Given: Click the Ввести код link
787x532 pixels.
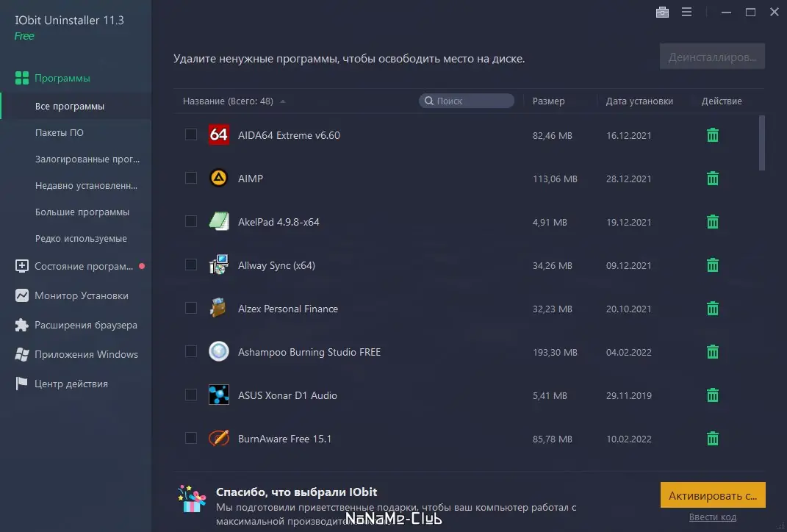Looking at the screenshot, I should pyautogui.click(x=712, y=517).
